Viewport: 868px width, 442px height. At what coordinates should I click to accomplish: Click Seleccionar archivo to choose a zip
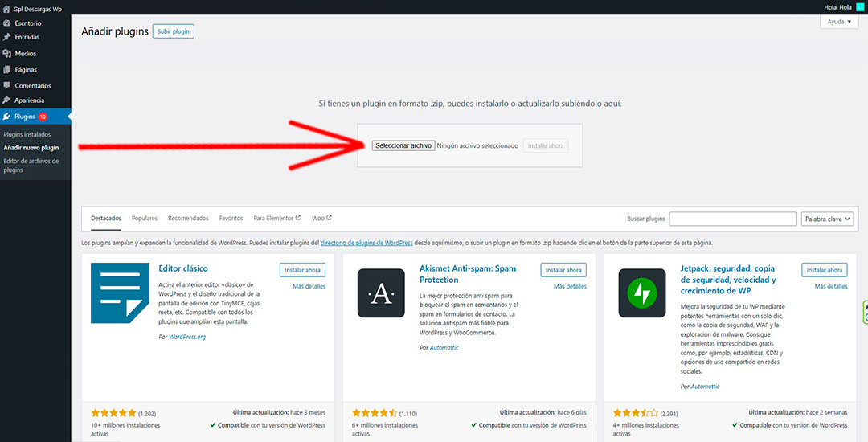point(403,146)
